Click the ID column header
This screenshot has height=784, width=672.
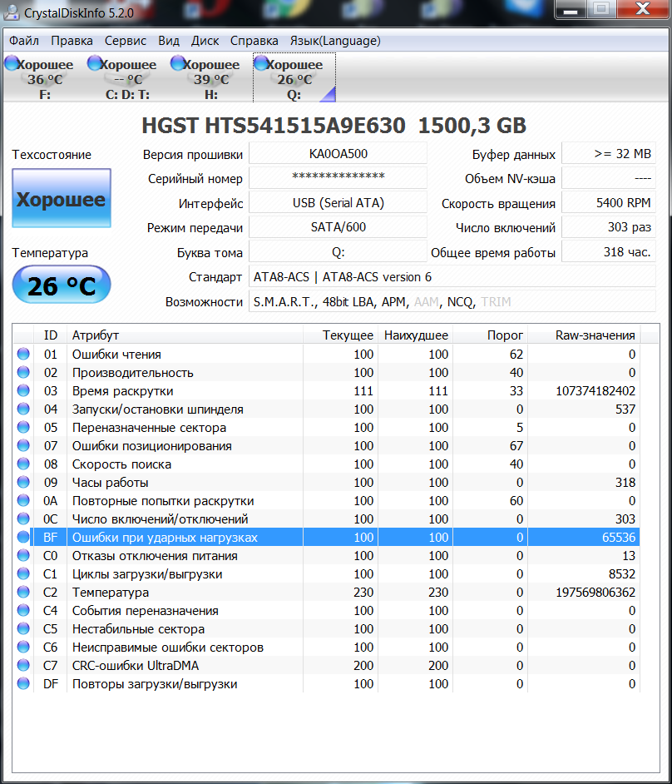(x=50, y=335)
